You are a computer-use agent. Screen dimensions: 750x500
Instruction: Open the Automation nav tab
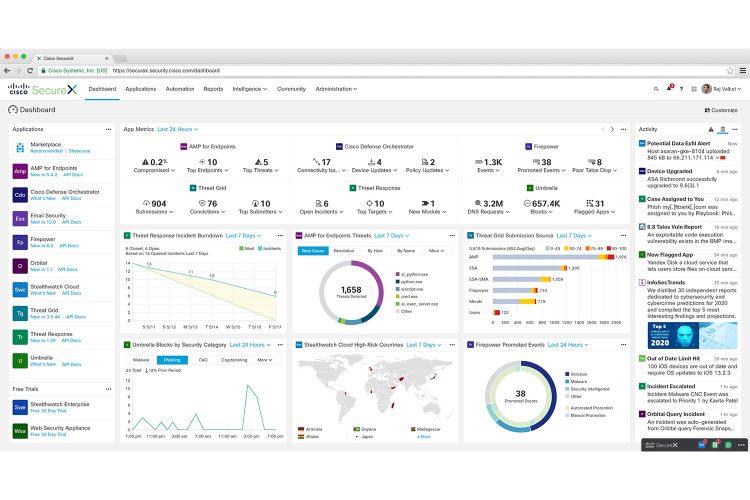[x=180, y=89]
